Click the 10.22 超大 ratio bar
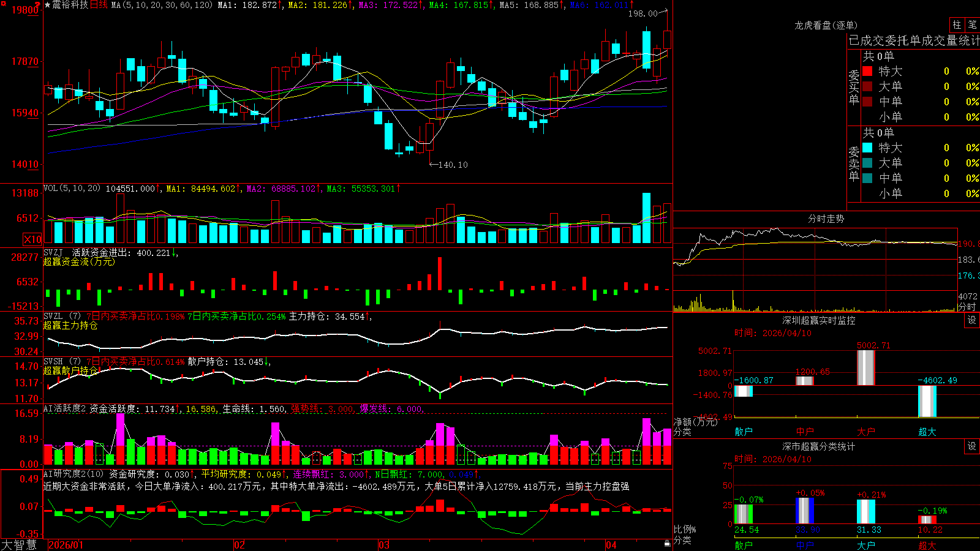 click(x=927, y=520)
